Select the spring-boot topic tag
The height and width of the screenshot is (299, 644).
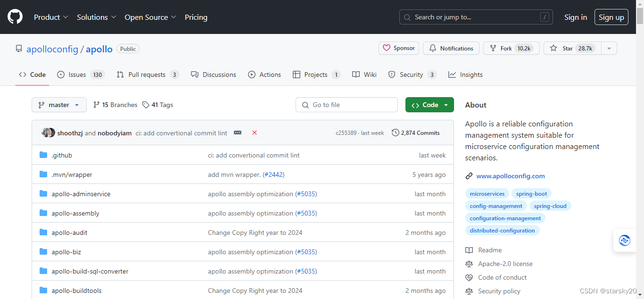tap(532, 194)
